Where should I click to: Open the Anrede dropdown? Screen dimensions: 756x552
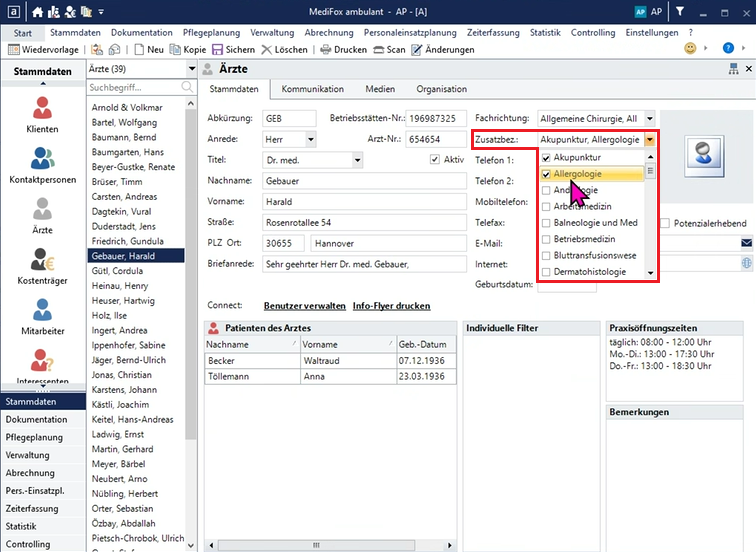[311, 139]
